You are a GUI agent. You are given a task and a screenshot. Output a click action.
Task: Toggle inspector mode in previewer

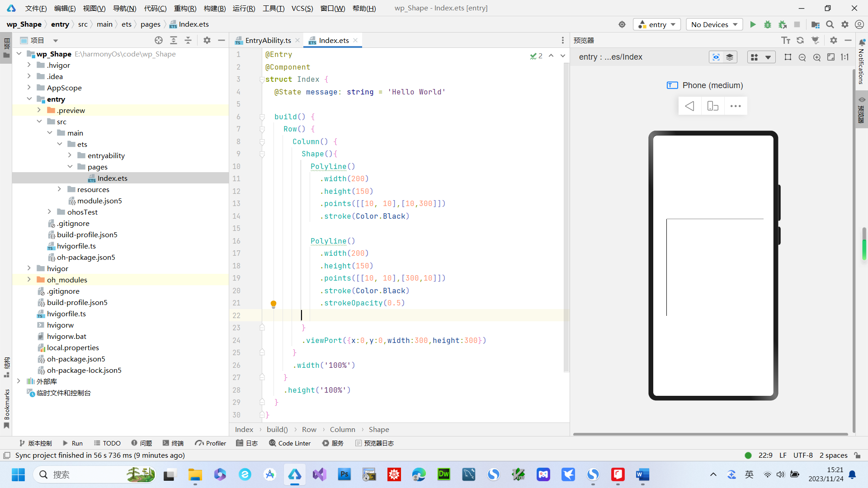tap(716, 57)
